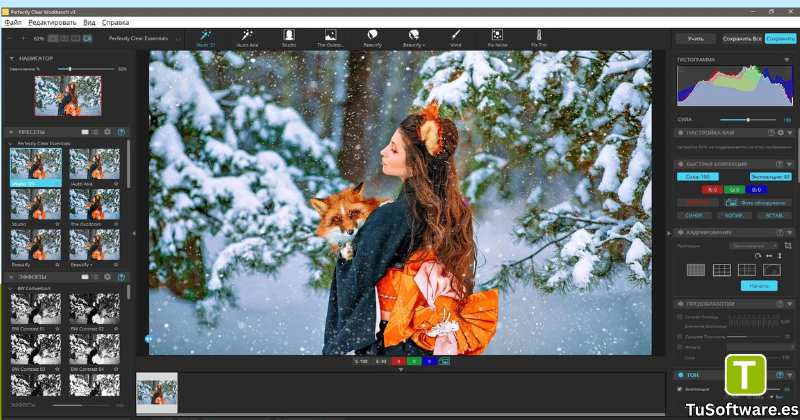Open the crop proportions dropdown
This screenshot has width=800, height=420.
click(754, 246)
